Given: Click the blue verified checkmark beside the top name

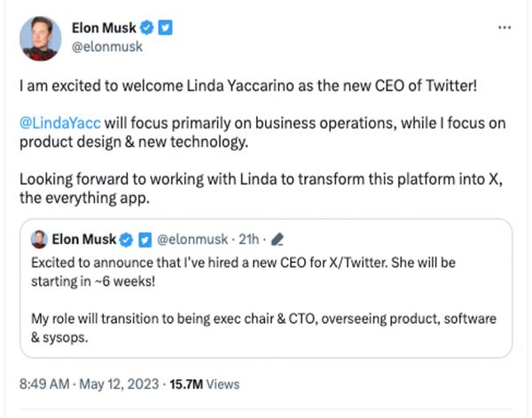Looking at the screenshot, I should coord(149,29).
